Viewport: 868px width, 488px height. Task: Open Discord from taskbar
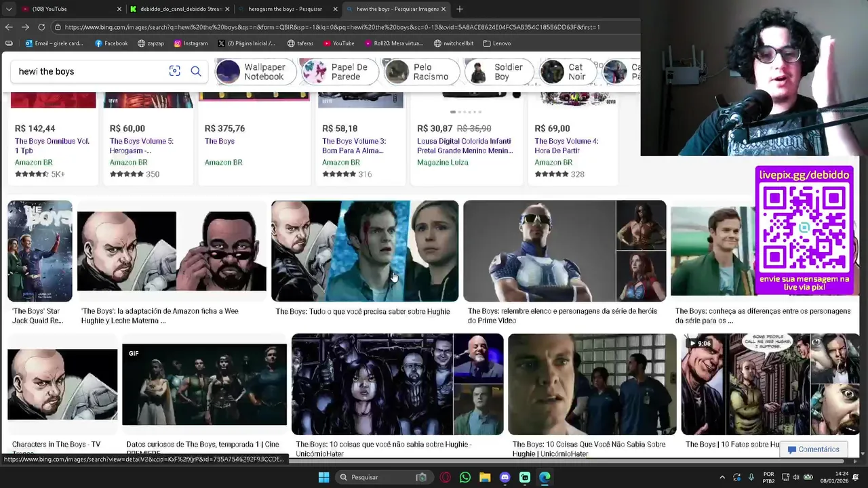505,477
